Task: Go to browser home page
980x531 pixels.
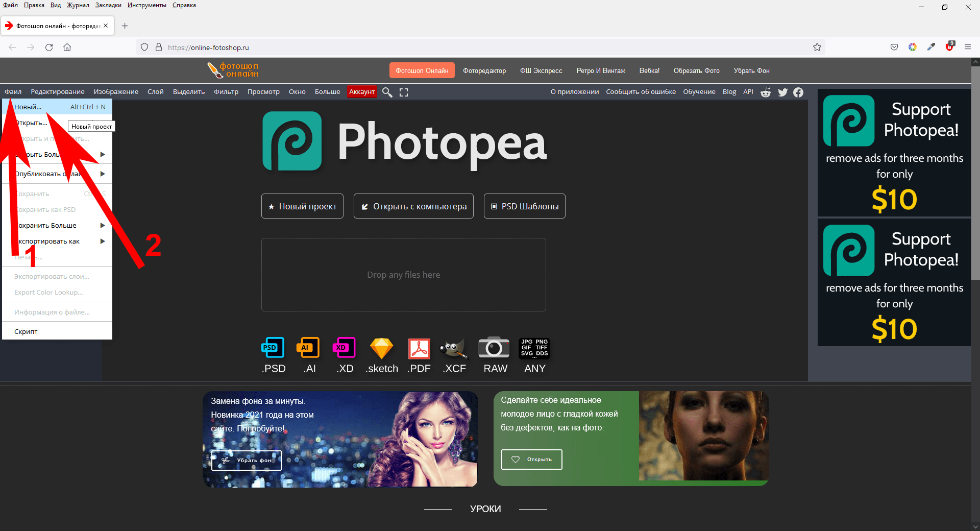Action: [x=67, y=47]
